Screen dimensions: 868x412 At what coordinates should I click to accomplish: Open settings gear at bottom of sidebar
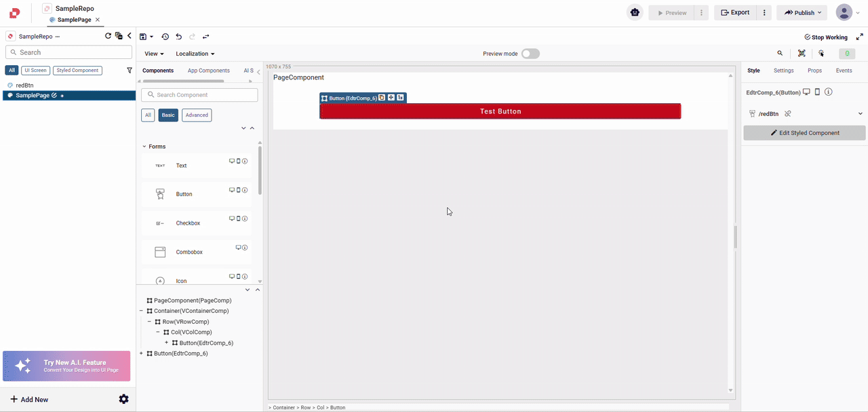coord(123,399)
